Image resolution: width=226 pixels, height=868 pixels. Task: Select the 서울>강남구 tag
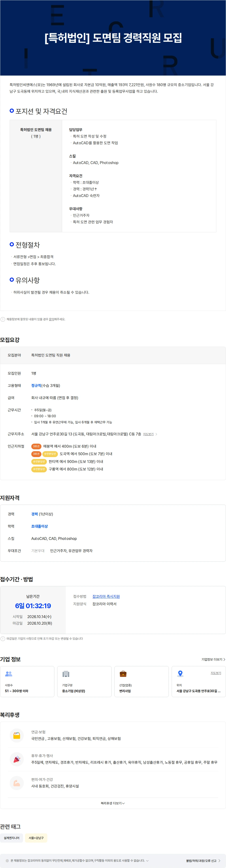tap(36, 838)
